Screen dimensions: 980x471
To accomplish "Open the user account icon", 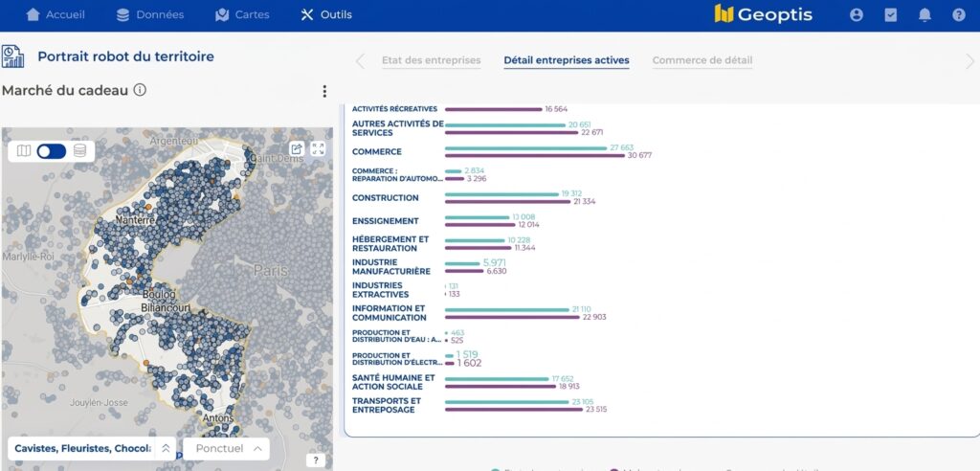I will (x=857, y=15).
